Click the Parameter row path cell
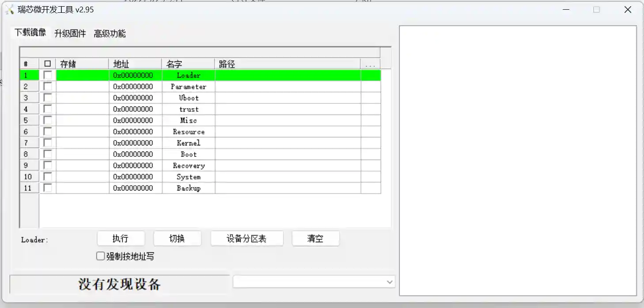Image resolution: width=644 pixels, height=308 pixels. coord(288,87)
